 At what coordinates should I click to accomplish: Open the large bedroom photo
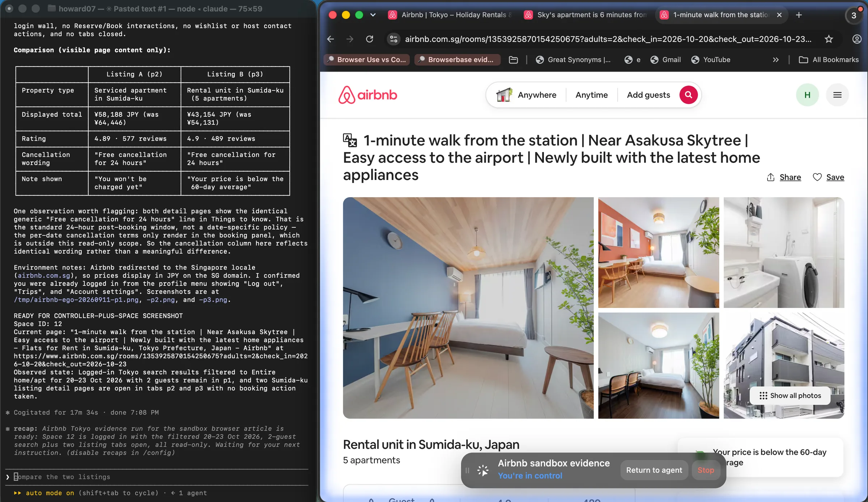point(468,308)
